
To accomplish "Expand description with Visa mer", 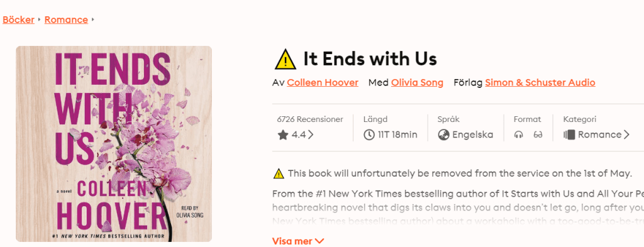I will (x=298, y=241).
